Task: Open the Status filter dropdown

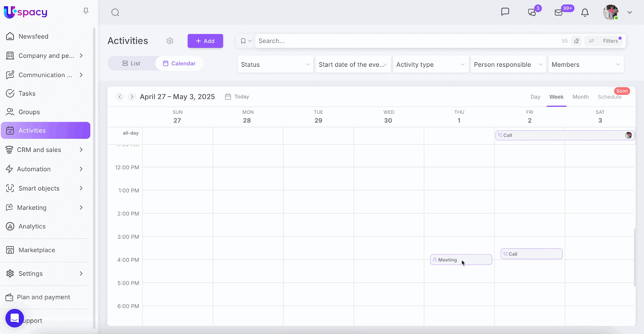Action: 275,65
